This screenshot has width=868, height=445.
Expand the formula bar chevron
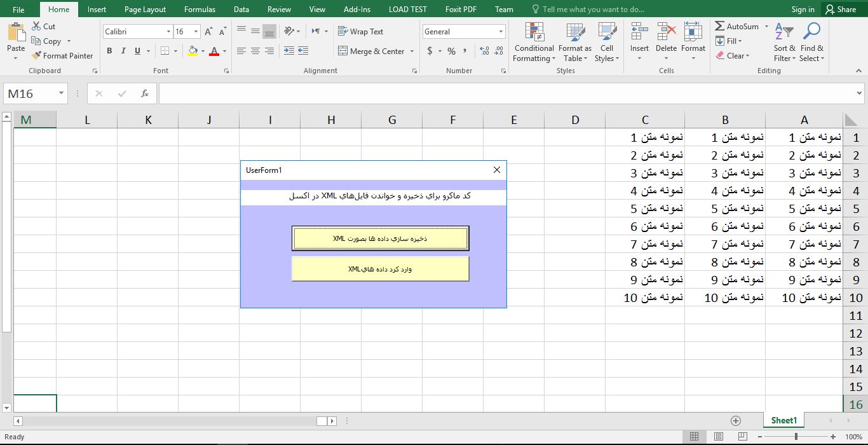coord(860,93)
